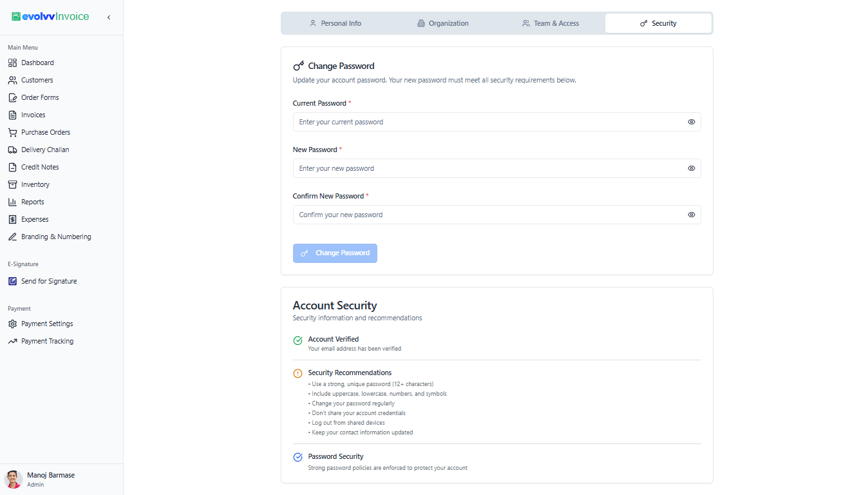This screenshot has height=495, width=868.
Task: Click the Branding & Numbering pen icon
Action: click(12, 237)
